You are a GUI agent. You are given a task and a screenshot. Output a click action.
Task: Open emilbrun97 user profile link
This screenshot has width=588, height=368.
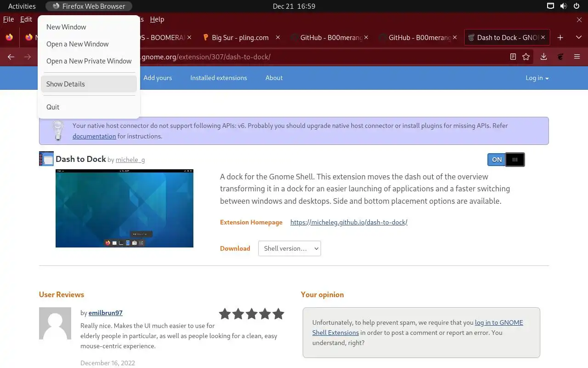106,313
